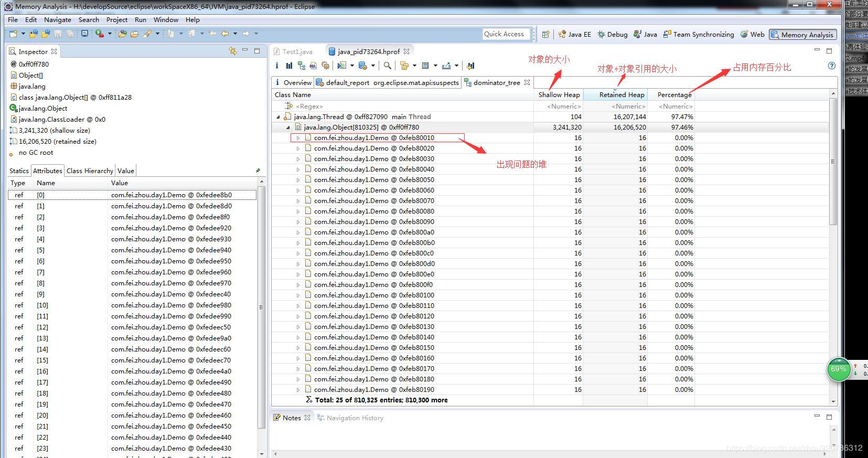This screenshot has width=868, height=458.
Task: Open the OQL query editor icon
Action: point(313,66)
